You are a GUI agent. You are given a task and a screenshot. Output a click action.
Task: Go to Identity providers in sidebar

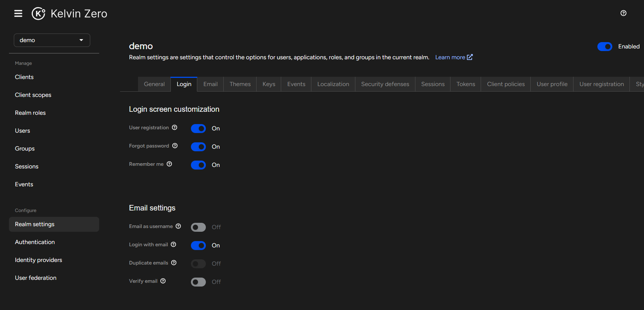pyautogui.click(x=38, y=260)
